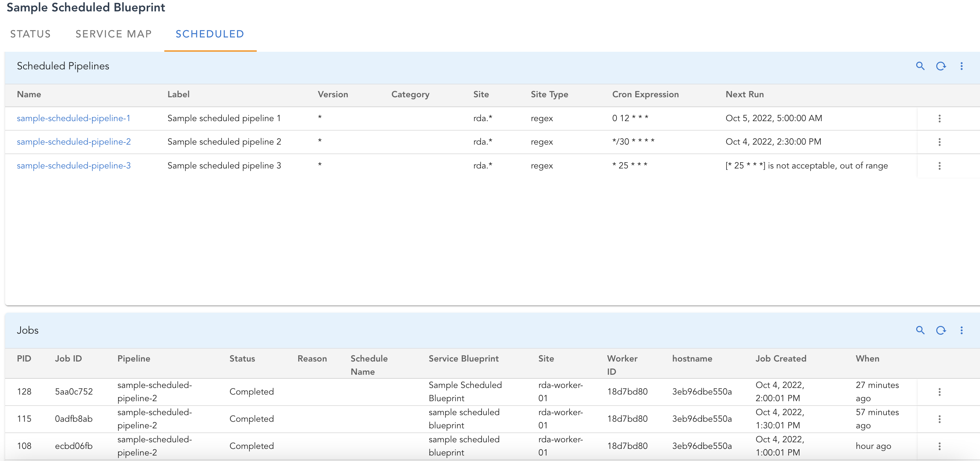The width and height of the screenshot is (980, 461).
Task: Open search in the Jobs panel
Action: pyautogui.click(x=921, y=330)
